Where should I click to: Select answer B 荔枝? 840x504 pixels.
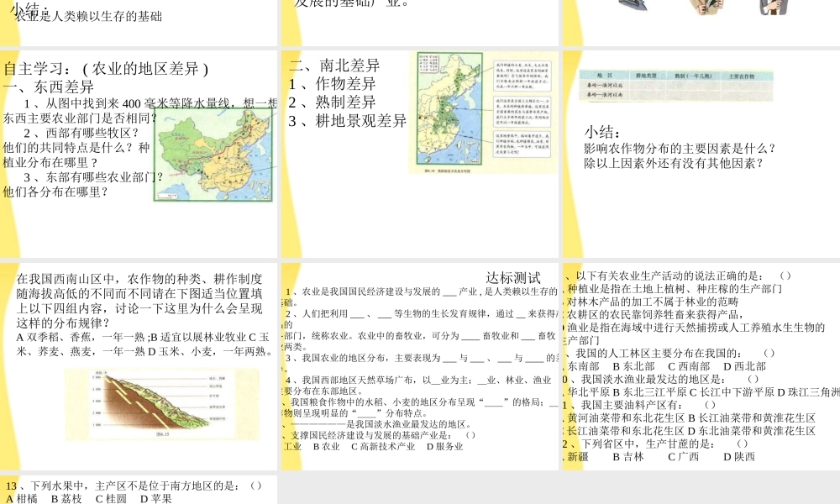(67, 499)
